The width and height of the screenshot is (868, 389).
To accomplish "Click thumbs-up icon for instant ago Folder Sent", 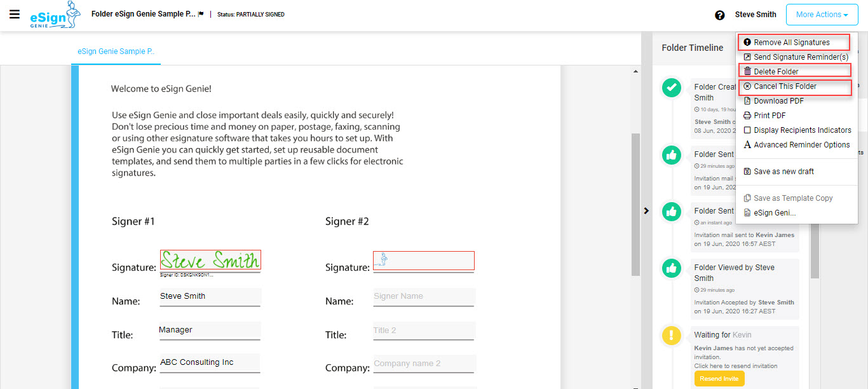I will pyautogui.click(x=672, y=212).
